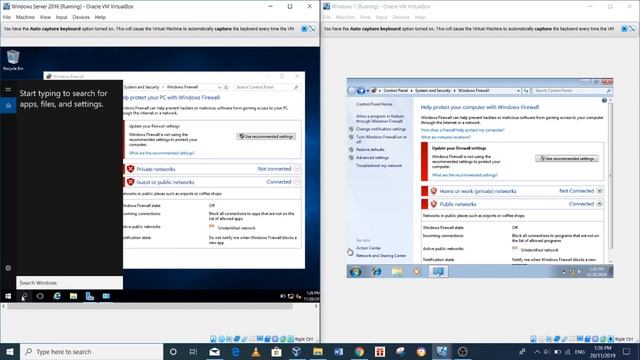This screenshot has height=360, width=640.
Task: Expand Home or work networks in Windows 7
Action: pyautogui.click(x=599, y=191)
